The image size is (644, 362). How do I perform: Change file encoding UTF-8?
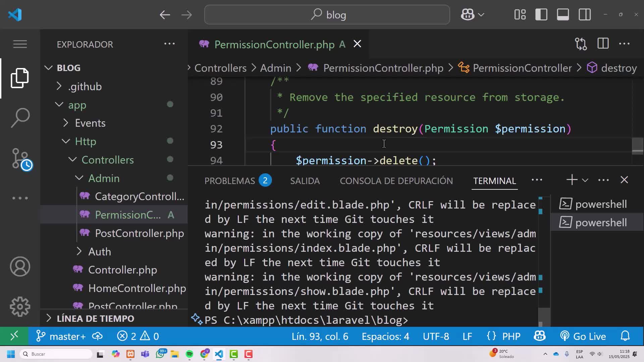(x=436, y=336)
